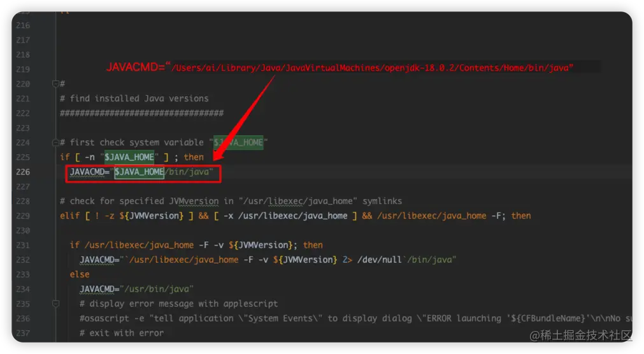Collapse the fold marker beside line 224 comment
Image resolution: width=644 pixels, height=354 pixels.
pyautogui.click(x=56, y=143)
